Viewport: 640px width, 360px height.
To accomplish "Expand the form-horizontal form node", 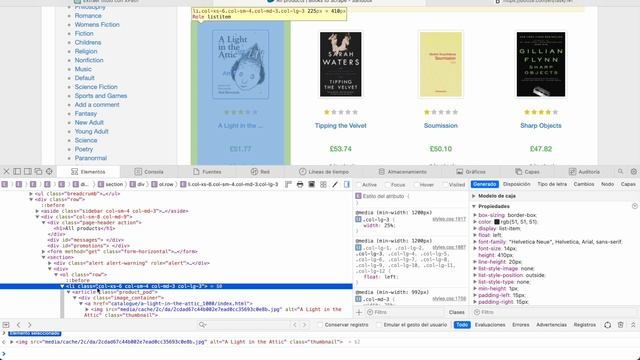I will pos(44,251).
